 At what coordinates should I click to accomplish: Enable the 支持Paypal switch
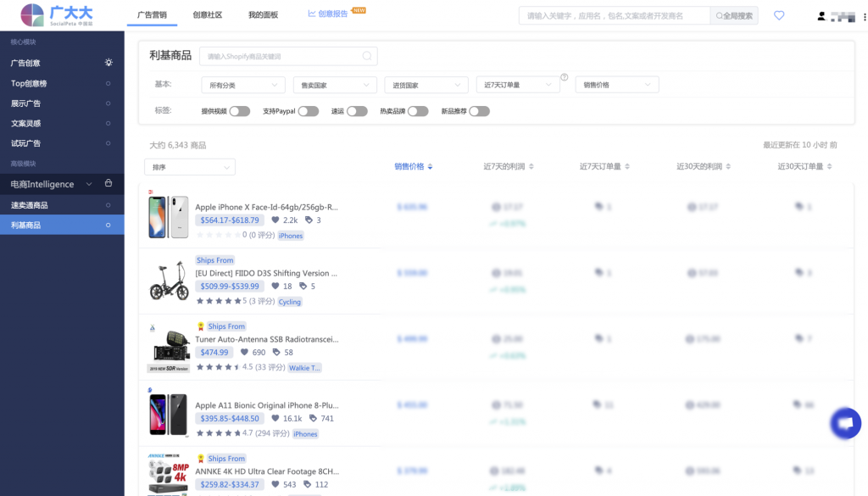tap(309, 111)
